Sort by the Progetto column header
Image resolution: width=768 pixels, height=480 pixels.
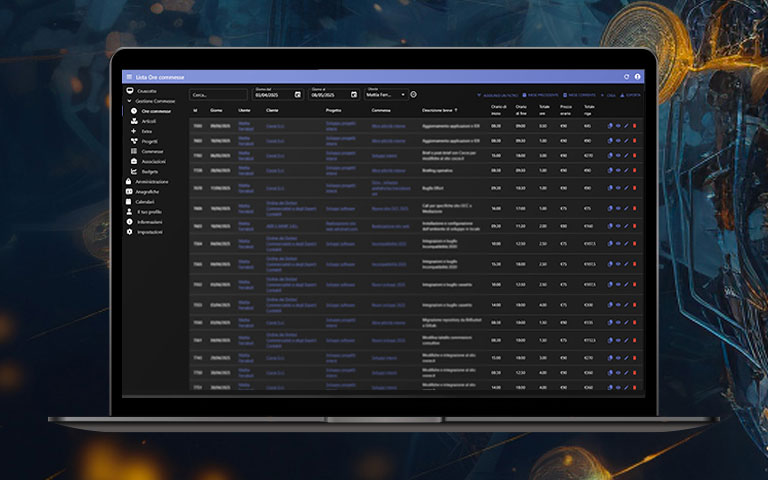[x=333, y=110]
